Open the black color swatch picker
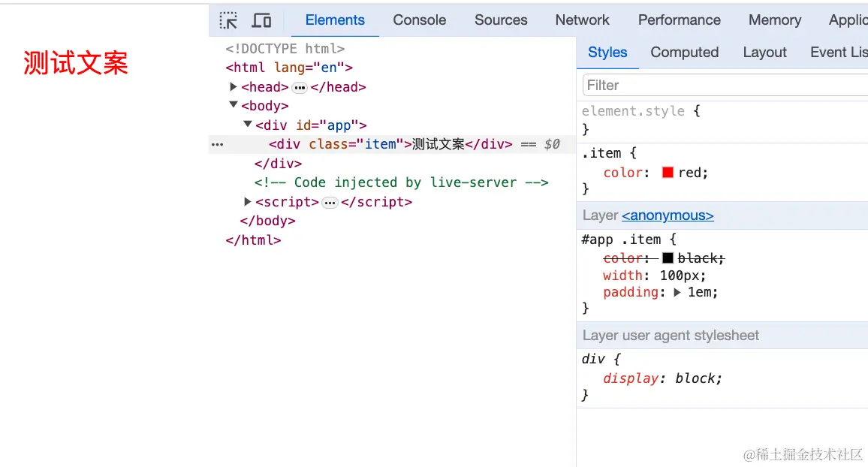The image size is (868, 467). [668, 258]
